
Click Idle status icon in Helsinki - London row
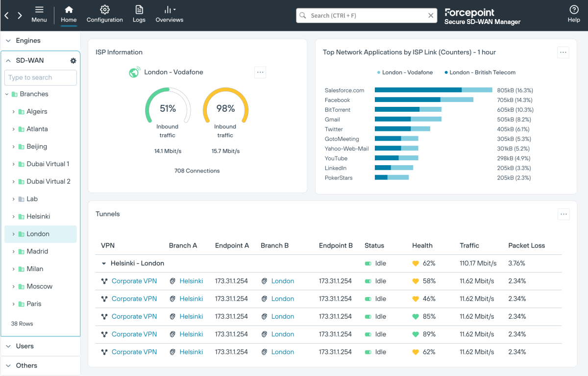click(368, 264)
